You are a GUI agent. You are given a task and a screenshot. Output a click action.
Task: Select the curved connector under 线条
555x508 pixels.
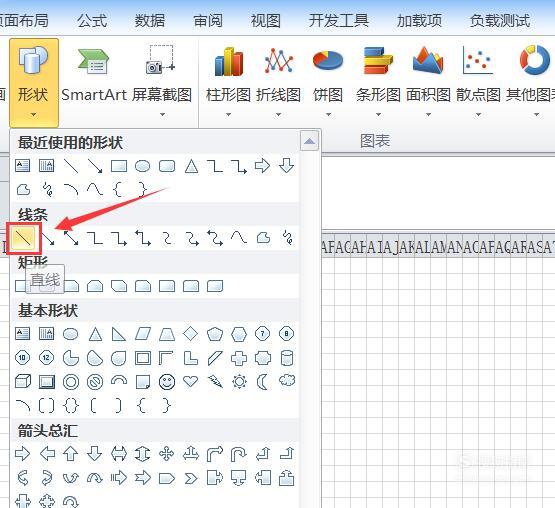pos(167,238)
